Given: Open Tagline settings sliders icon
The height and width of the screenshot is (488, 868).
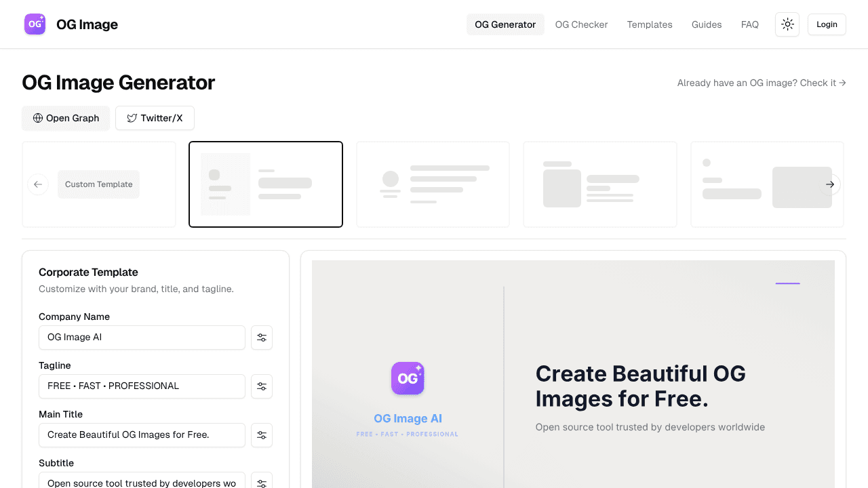Looking at the screenshot, I should pyautogui.click(x=262, y=386).
